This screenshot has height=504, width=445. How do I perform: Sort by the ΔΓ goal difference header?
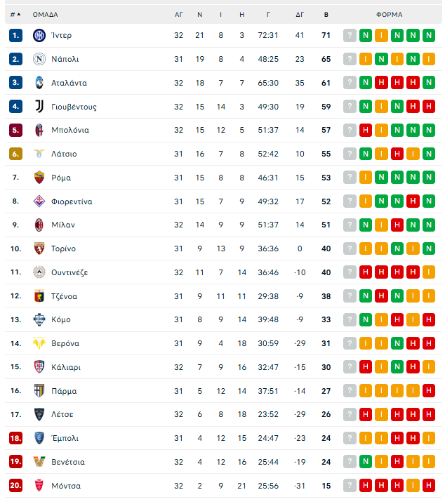300,14
